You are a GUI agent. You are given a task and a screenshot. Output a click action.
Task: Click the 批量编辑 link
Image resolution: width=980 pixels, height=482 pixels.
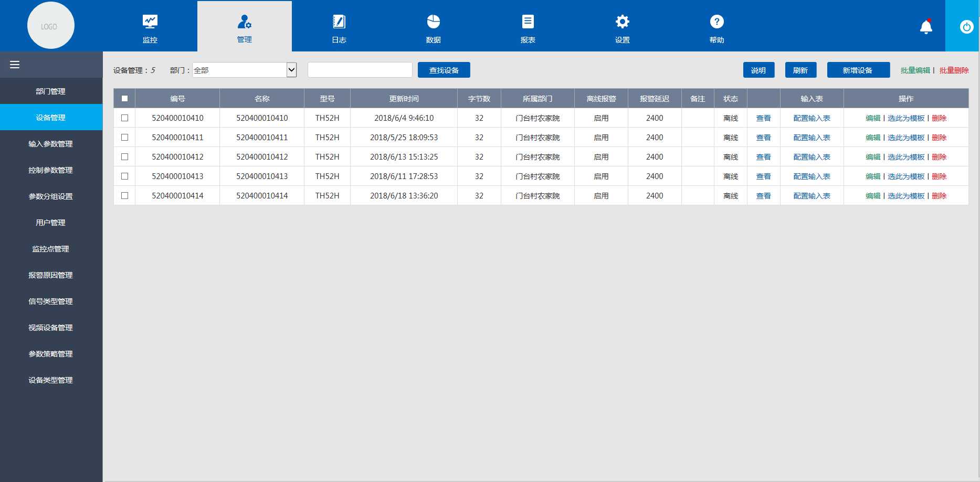click(915, 70)
